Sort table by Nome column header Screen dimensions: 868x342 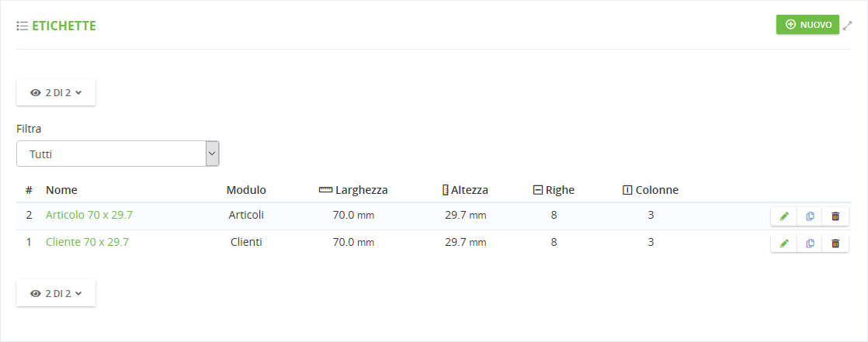[x=61, y=190]
